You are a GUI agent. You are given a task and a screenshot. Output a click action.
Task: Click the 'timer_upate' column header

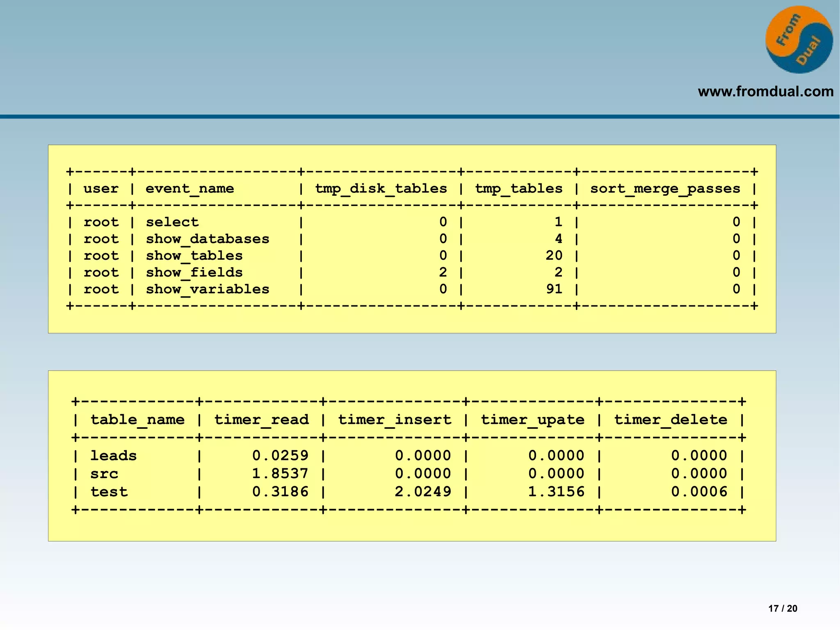pos(532,420)
